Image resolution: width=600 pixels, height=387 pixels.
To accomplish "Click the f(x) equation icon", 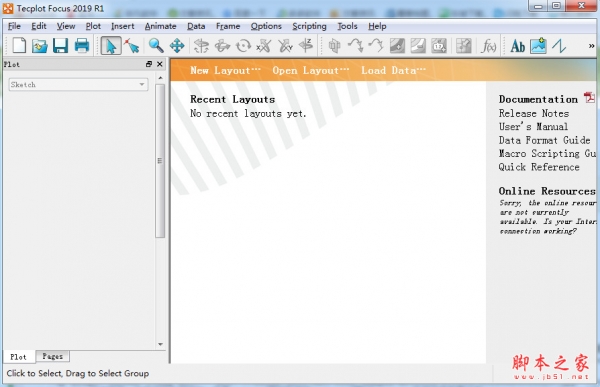I will (x=488, y=46).
